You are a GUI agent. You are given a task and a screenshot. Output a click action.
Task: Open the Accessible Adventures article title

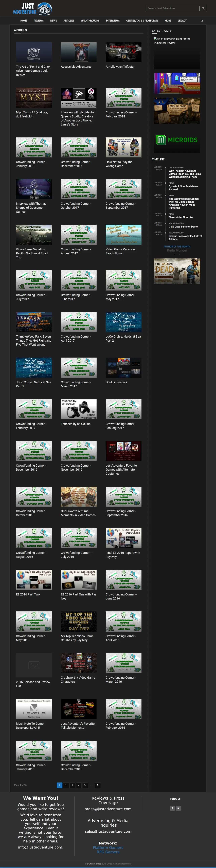point(76,67)
